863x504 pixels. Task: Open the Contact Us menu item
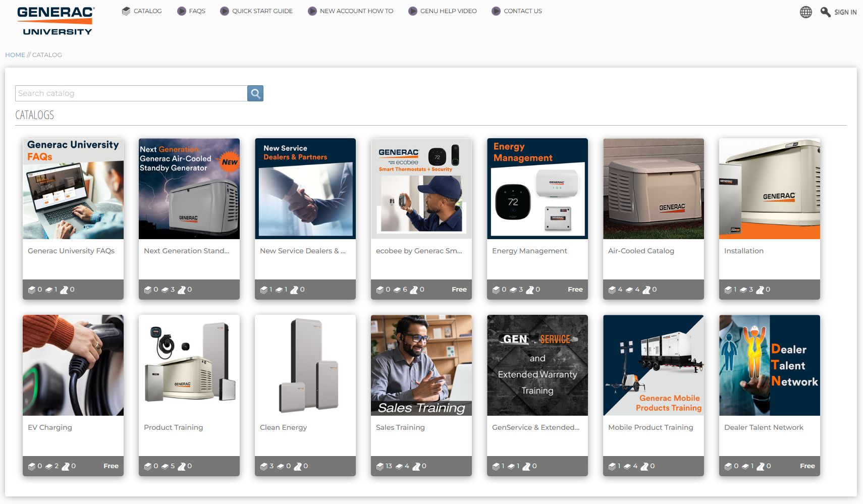pos(522,11)
